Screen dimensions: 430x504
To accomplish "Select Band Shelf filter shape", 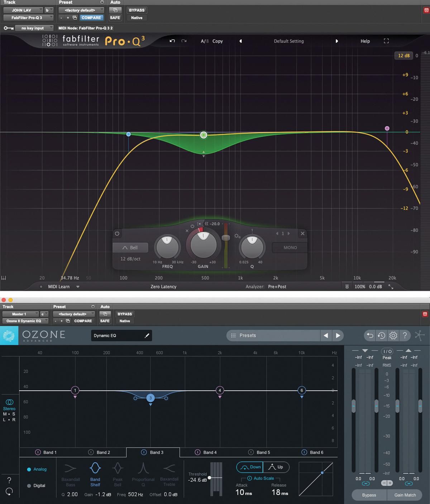I will tap(95, 475).
